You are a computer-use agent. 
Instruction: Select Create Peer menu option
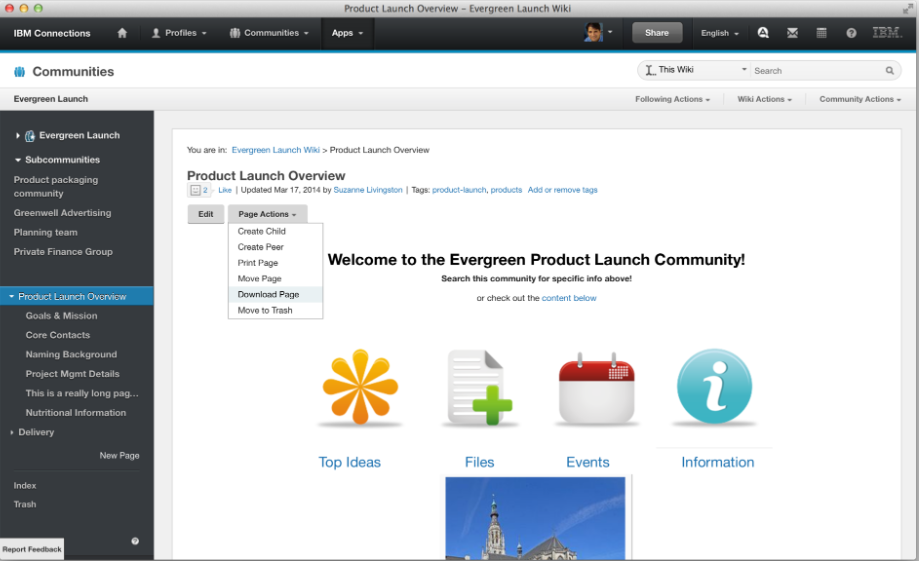(275, 247)
